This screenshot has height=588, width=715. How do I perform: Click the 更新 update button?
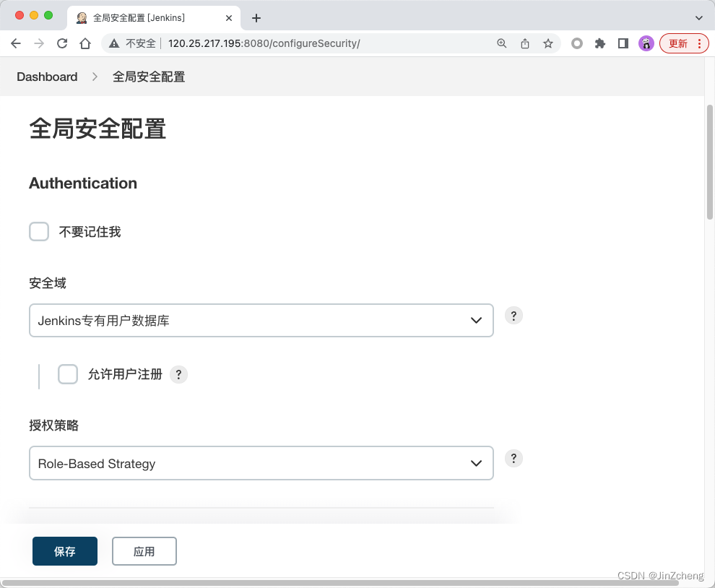678,43
